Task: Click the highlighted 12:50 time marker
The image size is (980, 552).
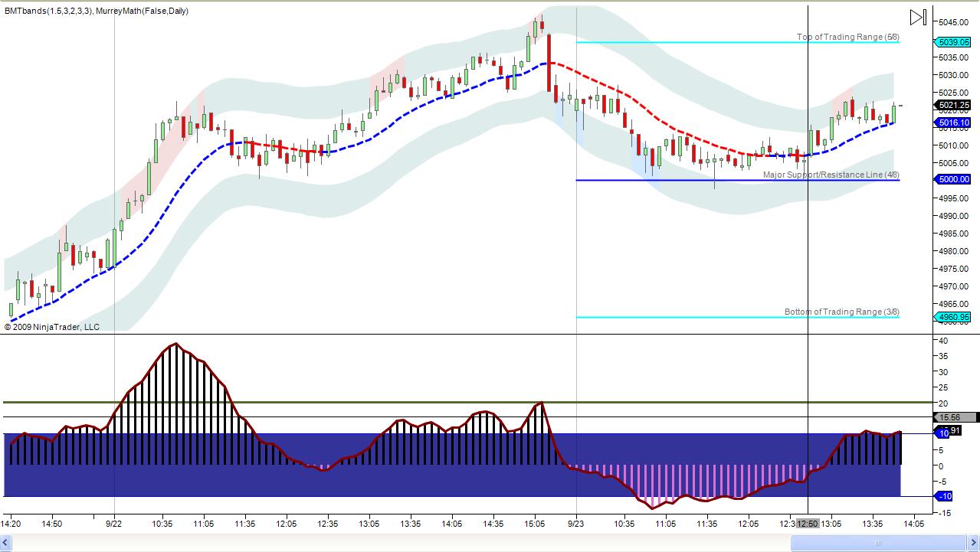Action: 808,524
